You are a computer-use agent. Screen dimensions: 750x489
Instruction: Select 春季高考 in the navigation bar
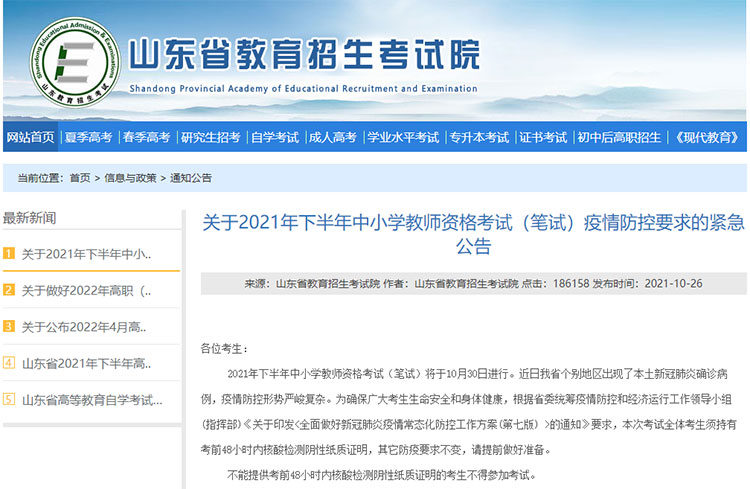[x=146, y=137]
